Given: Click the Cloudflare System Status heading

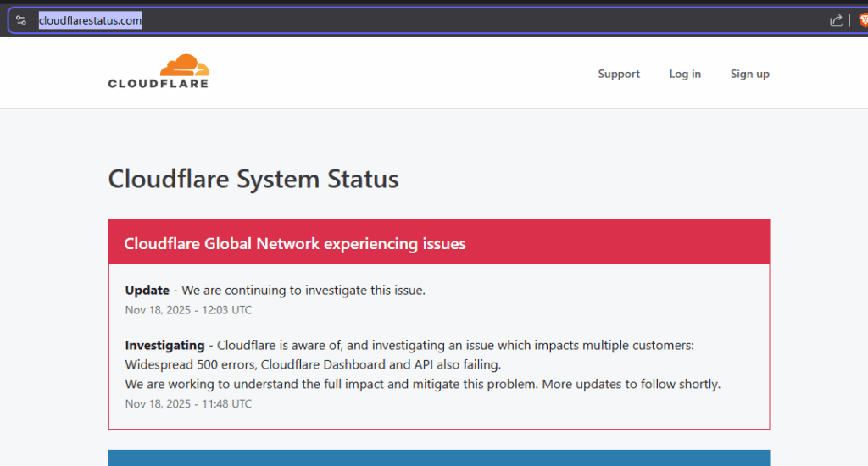Looking at the screenshot, I should (253, 179).
